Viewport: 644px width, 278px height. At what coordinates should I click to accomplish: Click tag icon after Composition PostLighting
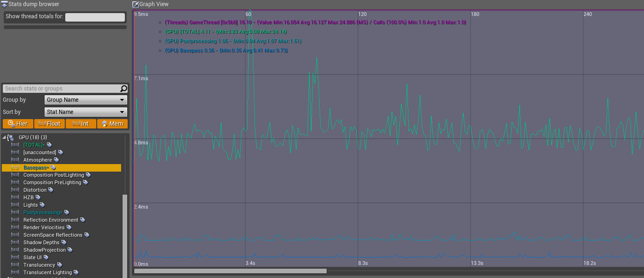[x=88, y=175]
